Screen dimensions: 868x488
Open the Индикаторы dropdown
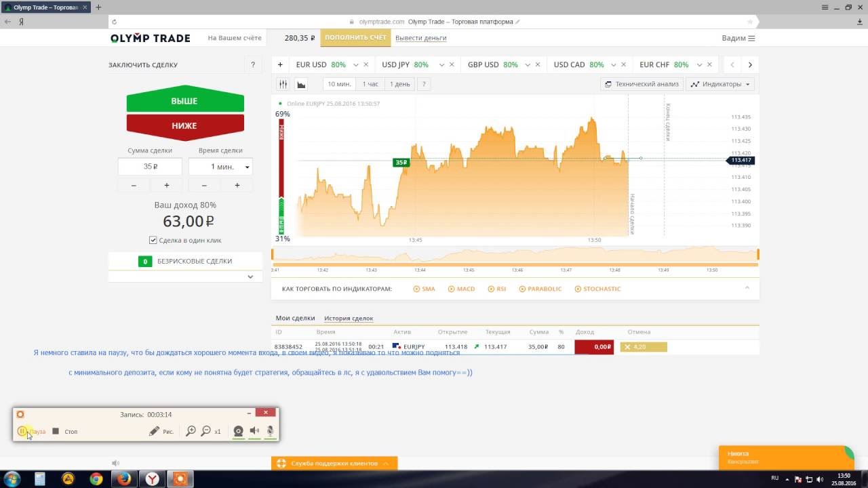(721, 84)
